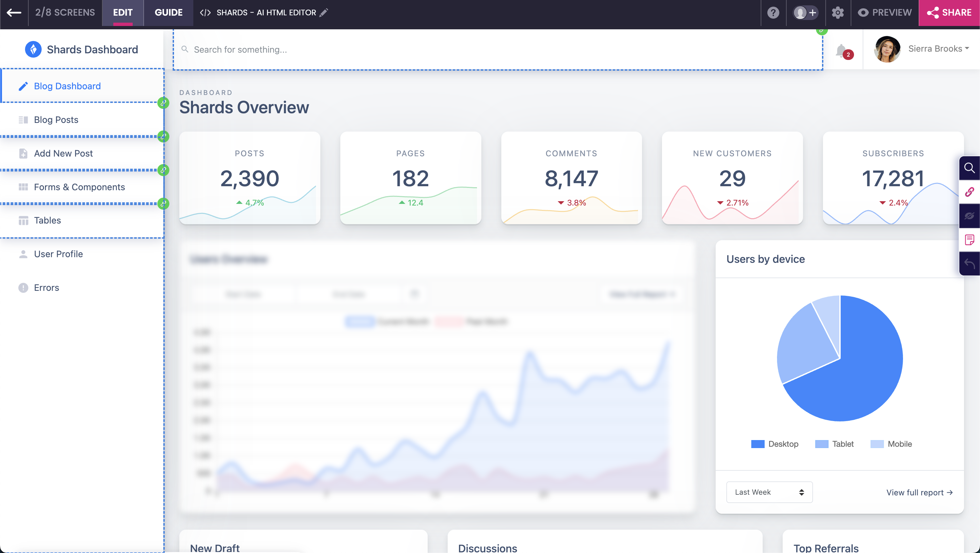Switch to the GUIDE tab

169,13
